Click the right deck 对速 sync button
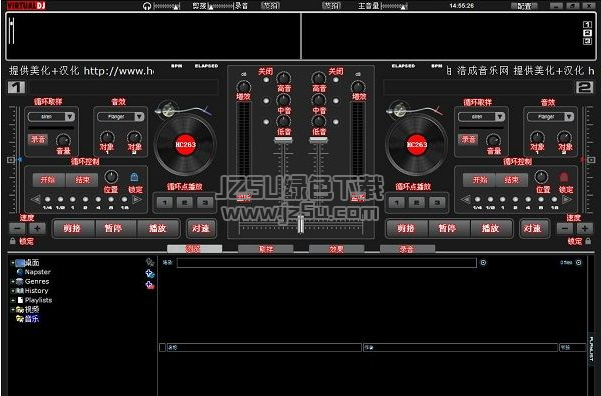Image resolution: width=601 pixels, height=396 pixels. (x=533, y=228)
